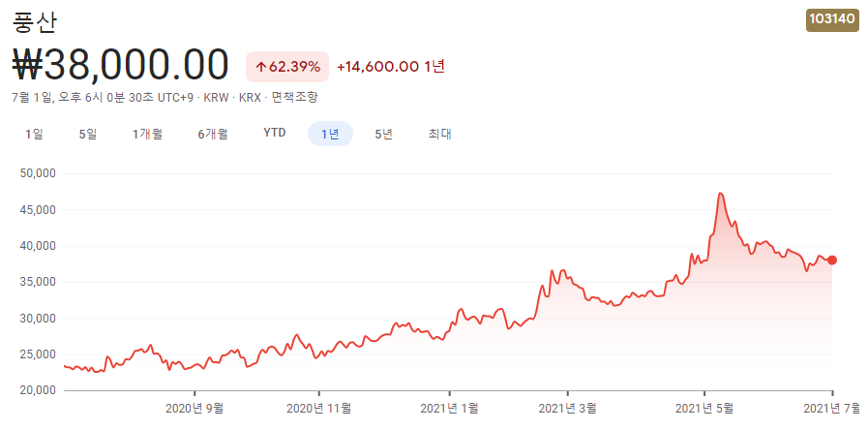868x430 pixels.
Task: Click the +14,600.00 1년 change text
Action: (x=391, y=67)
